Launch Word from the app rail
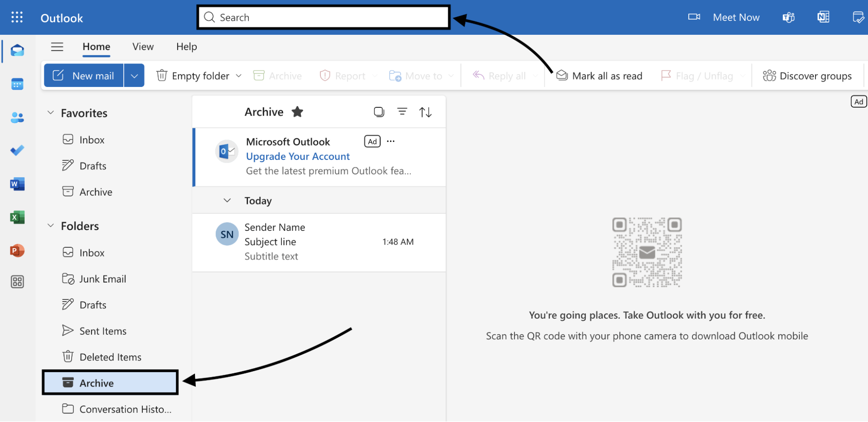The image size is (868, 422). pyautogui.click(x=17, y=184)
